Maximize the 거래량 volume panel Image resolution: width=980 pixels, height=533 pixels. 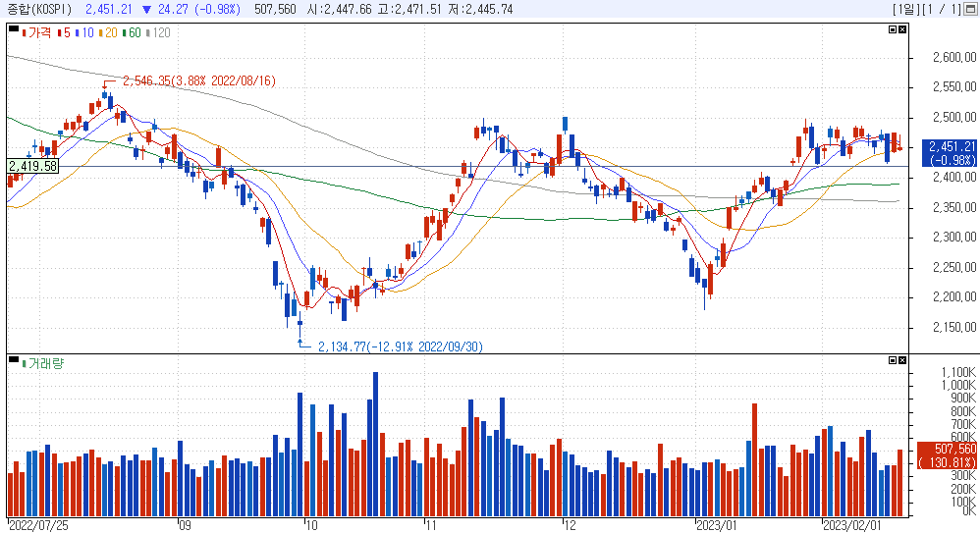893,360
